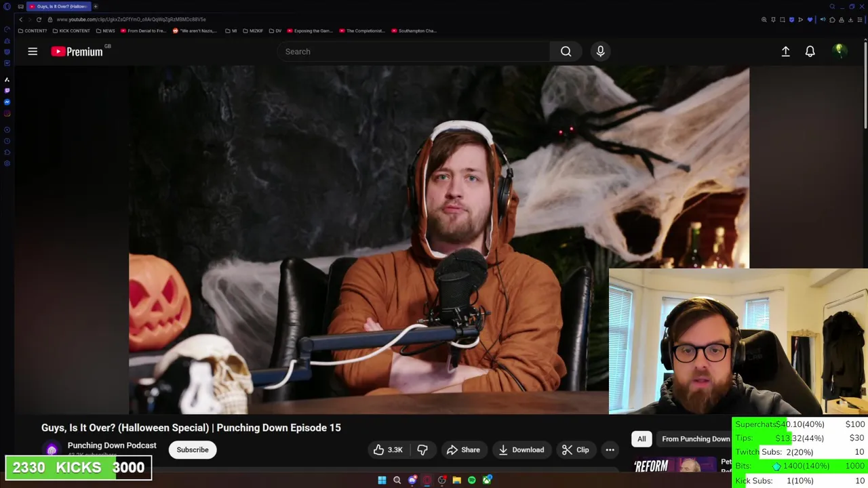Open browser downloads icon in toolbar
The image size is (868, 488).
pyautogui.click(x=850, y=20)
